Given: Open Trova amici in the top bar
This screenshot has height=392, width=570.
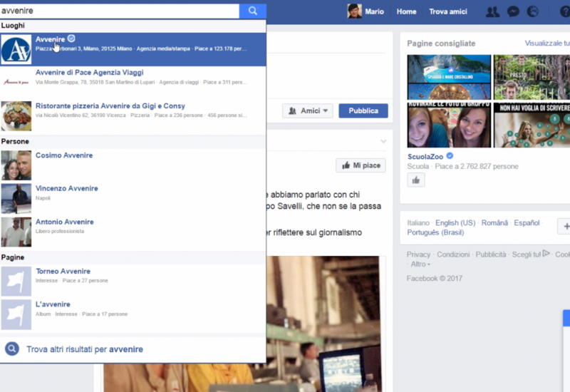Looking at the screenshot, I should 448,11.
